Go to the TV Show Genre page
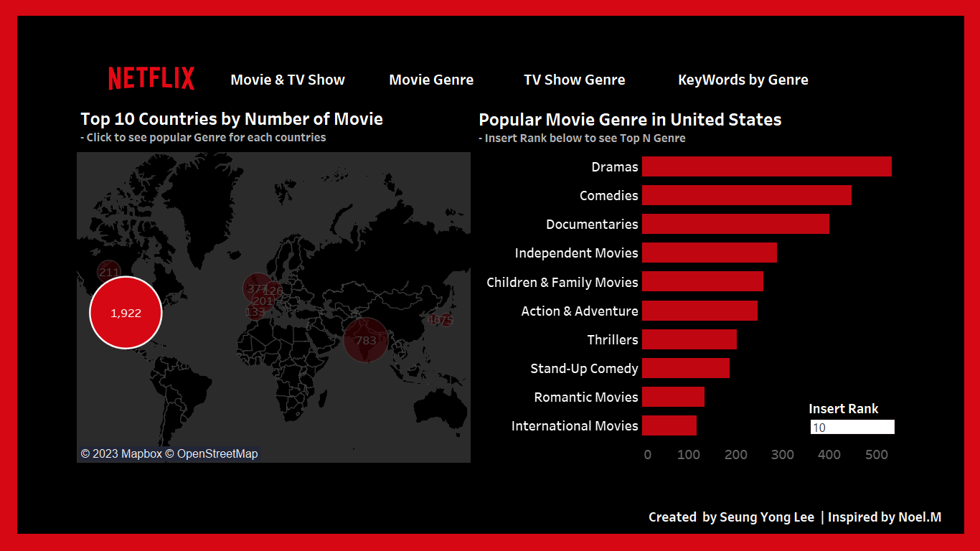 point(574,80)
